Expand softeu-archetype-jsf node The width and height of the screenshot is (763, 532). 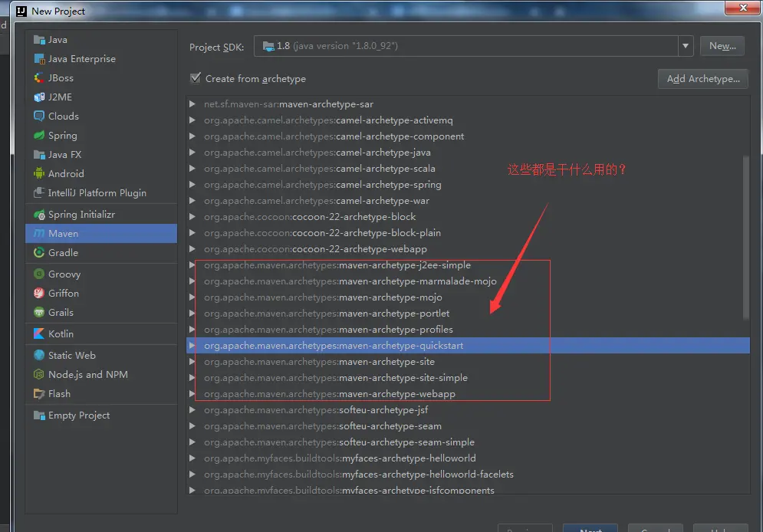pyautogui.click(x=192, y=410)
